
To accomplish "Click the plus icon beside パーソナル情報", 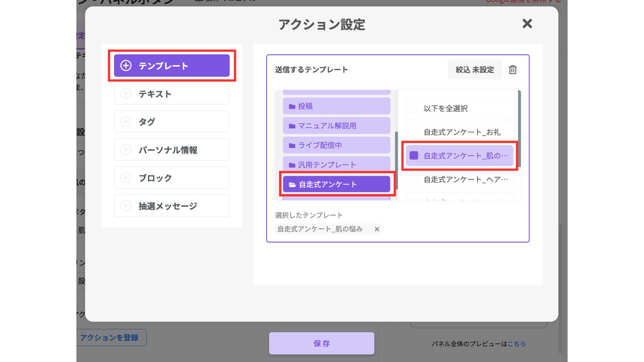I will click(x=126, y=149).
